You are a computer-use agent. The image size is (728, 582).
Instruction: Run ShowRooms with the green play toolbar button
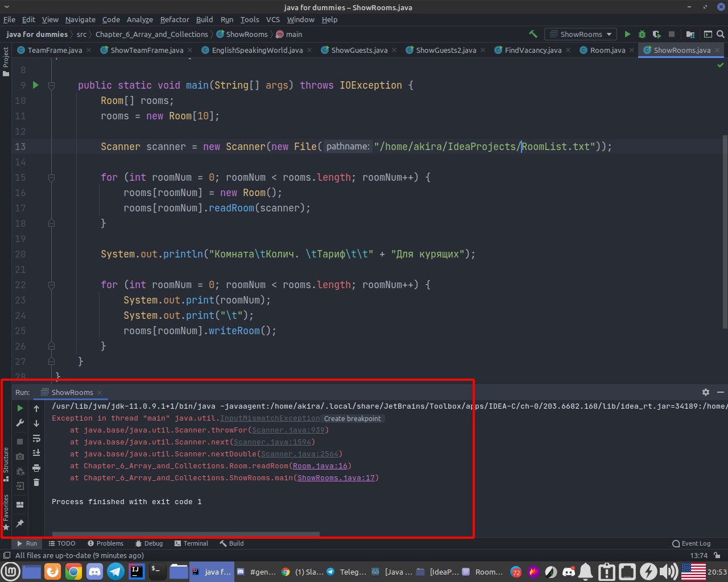[x=627, y=34]
